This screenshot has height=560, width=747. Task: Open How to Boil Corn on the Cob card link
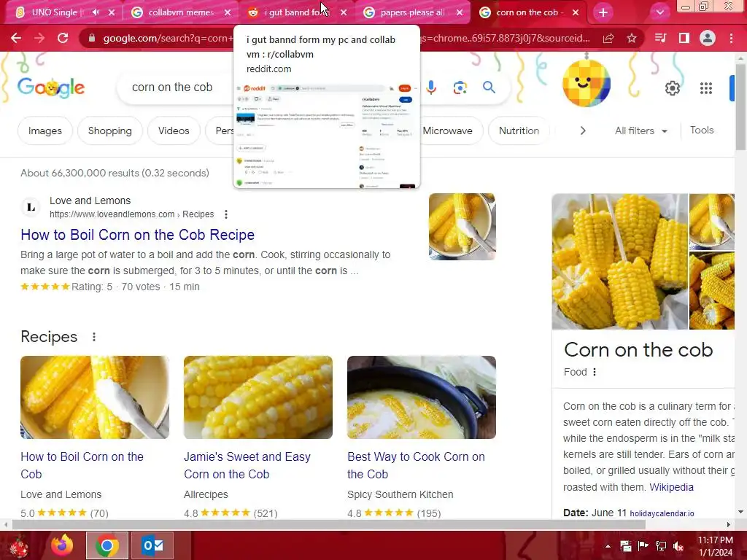click(82, 465)
